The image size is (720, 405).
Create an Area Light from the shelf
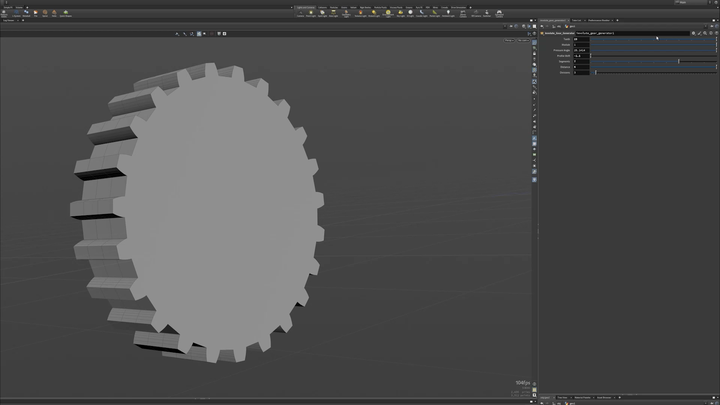333,13
